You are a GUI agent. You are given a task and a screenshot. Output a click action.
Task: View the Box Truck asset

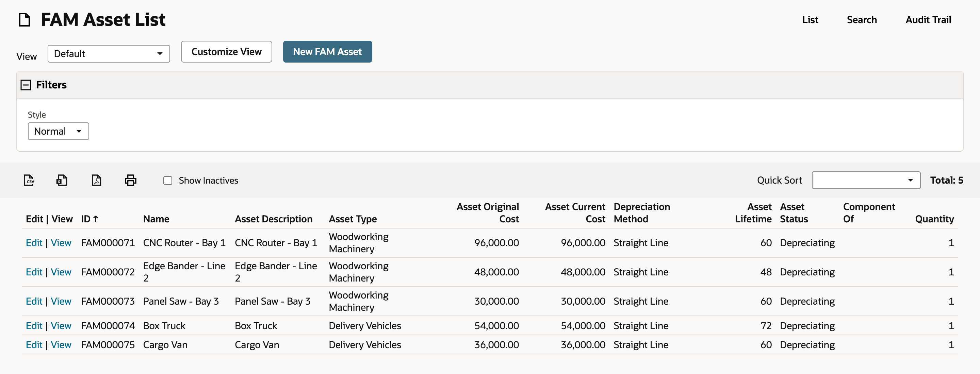click(61, 326)
